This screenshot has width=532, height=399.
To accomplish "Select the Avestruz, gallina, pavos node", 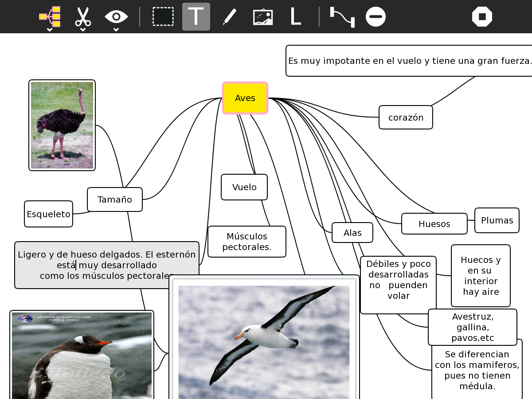I will (x=473, y=327).
